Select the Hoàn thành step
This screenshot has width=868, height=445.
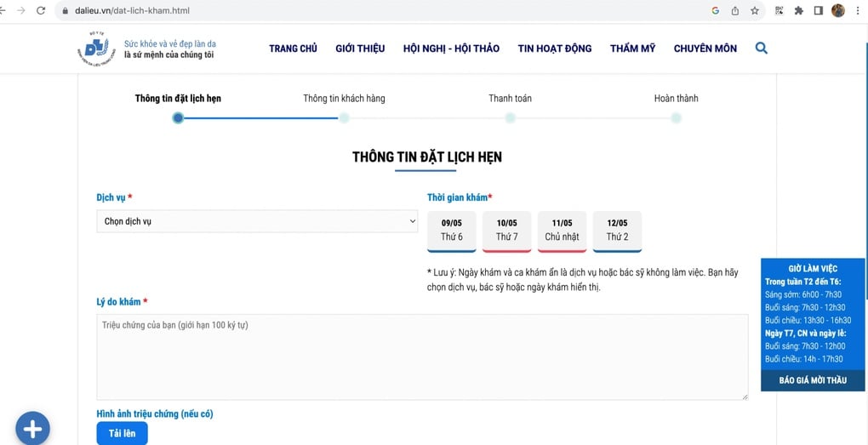tap(676, 99)
